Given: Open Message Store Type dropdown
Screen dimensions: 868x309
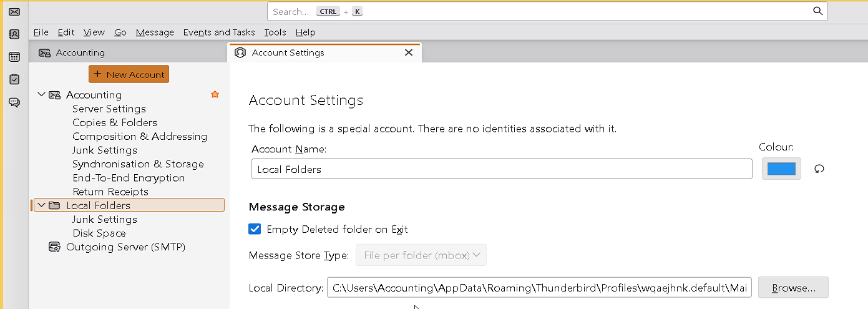Looking at the screenshot, I should pyautogui.click(x=421, y=255).
